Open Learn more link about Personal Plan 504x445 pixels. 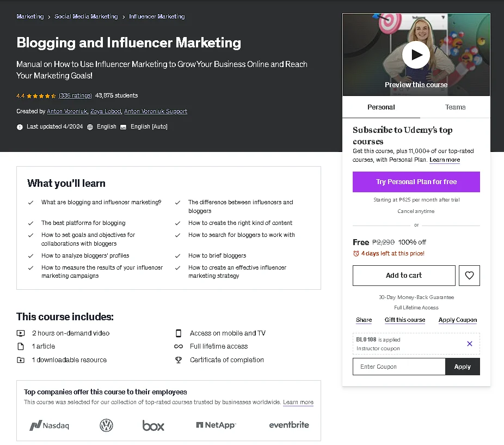click(445, 160)
